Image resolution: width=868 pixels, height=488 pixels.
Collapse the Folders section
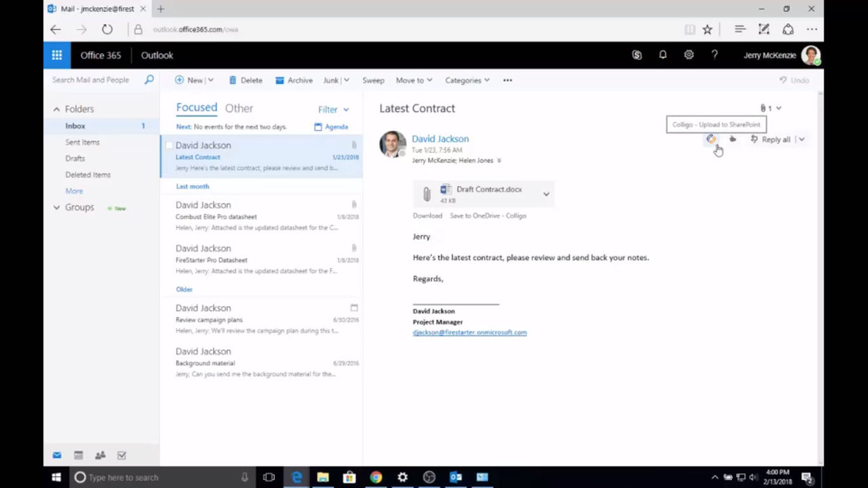pos(57,109)
